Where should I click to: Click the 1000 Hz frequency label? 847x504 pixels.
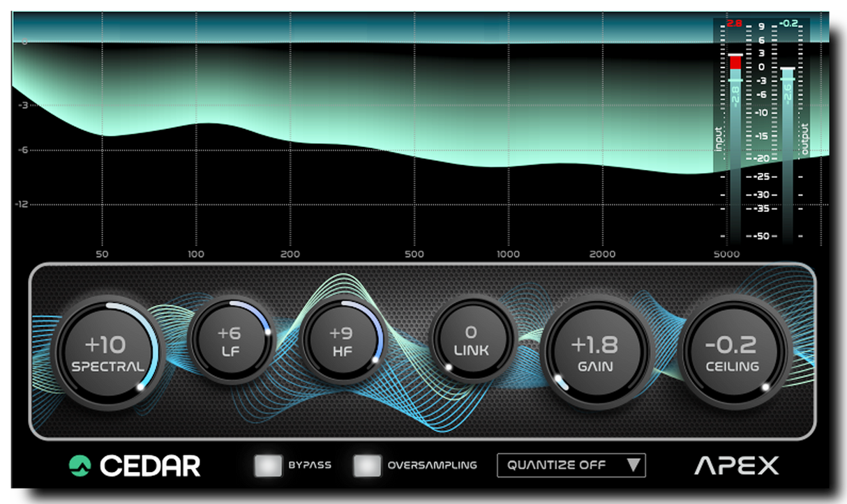[x=508, y=254]
